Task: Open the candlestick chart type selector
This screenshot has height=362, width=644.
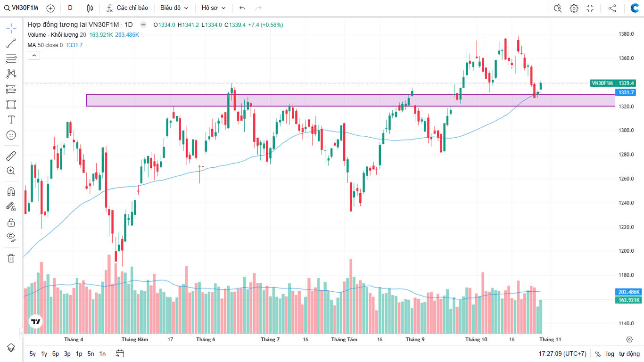Action: point(90,8)
